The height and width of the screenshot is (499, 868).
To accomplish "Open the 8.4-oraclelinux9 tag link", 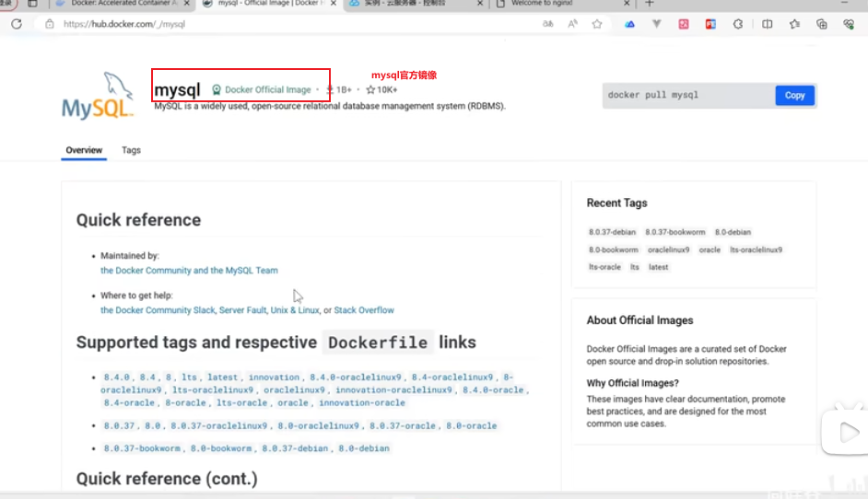I will coord(452,377).
